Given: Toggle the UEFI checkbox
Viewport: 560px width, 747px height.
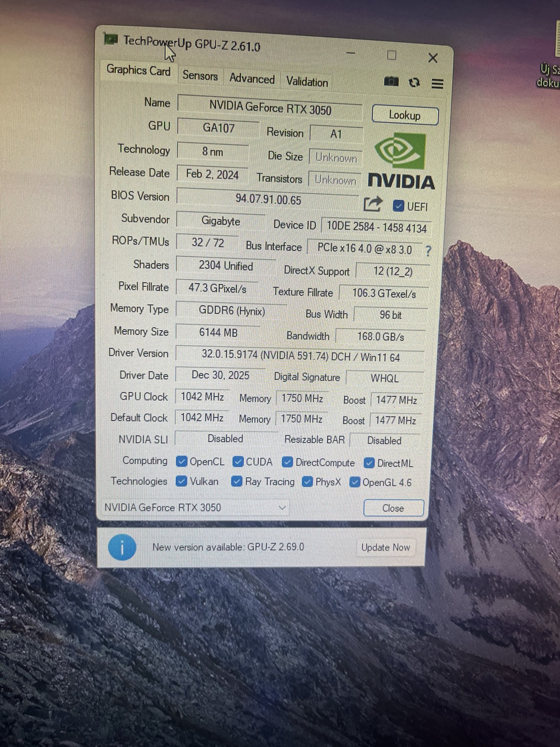Looking at the screenshot, I should tap(398, 206).
